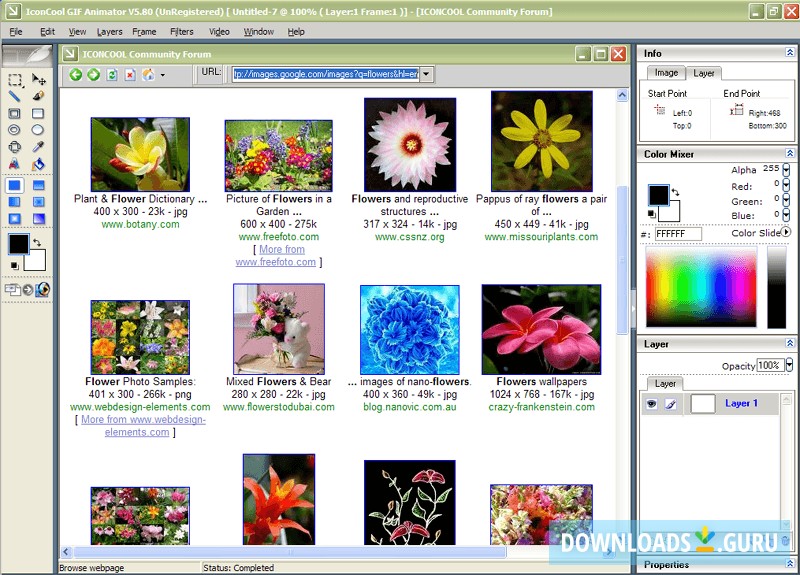Go to the browser home page
The image size is (800, 575).
coord(148,74)
